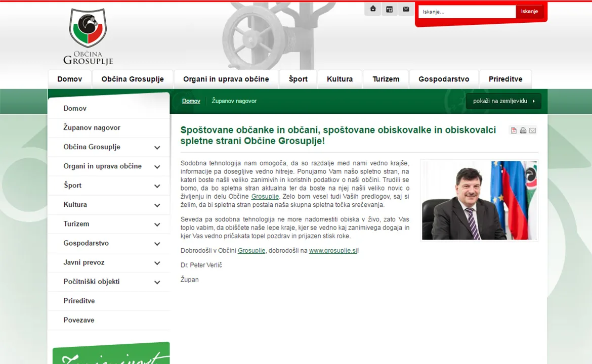This screenshot has height=364, width=592.
Task: Print the article via printer icon
Action: click(523, 130)
